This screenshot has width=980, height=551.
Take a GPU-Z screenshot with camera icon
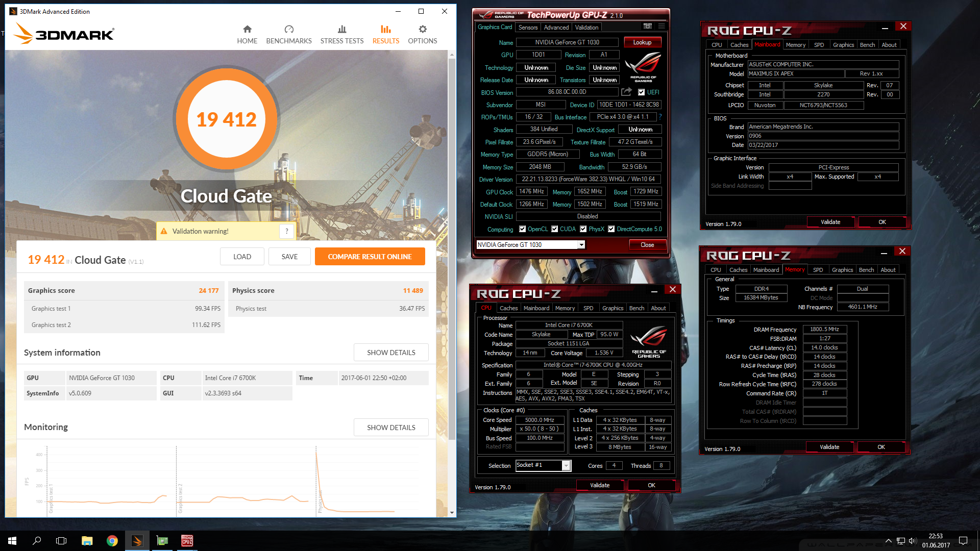pyautogui.click(x=648, y=27)
